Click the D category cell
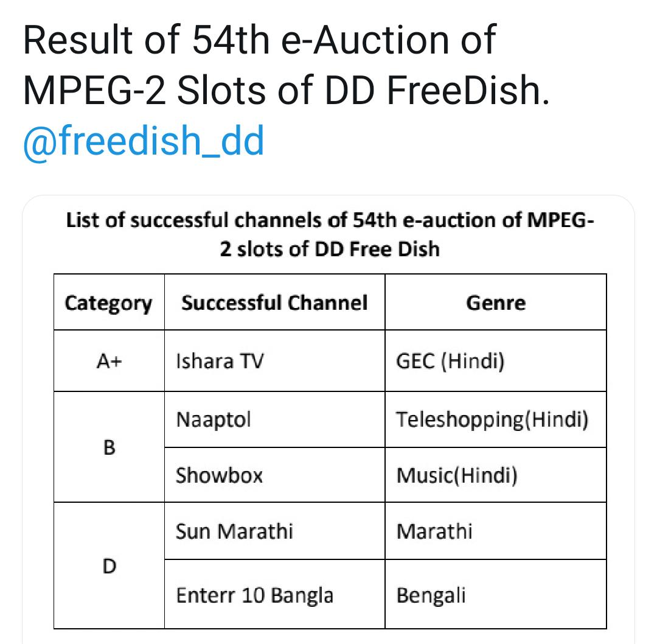 pos(109,565)
